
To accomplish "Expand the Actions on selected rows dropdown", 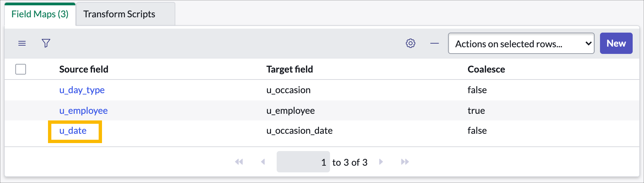I will pos(521,43).
